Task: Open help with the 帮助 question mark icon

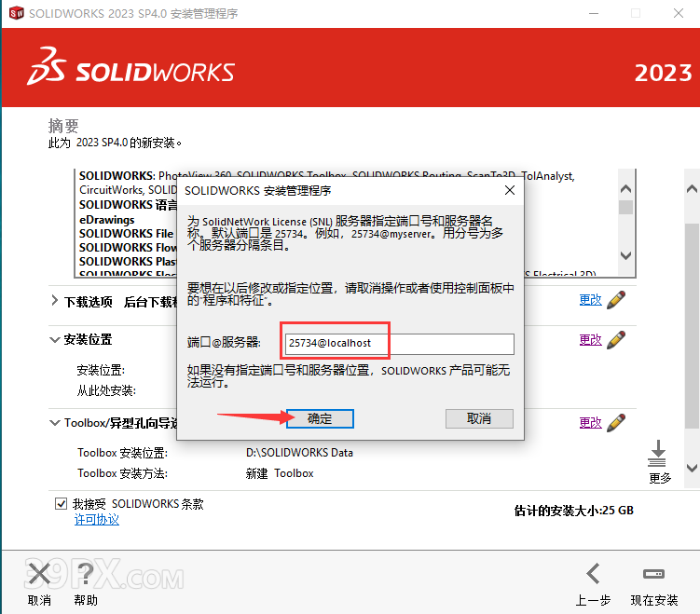Action: [x=85, y=574]
